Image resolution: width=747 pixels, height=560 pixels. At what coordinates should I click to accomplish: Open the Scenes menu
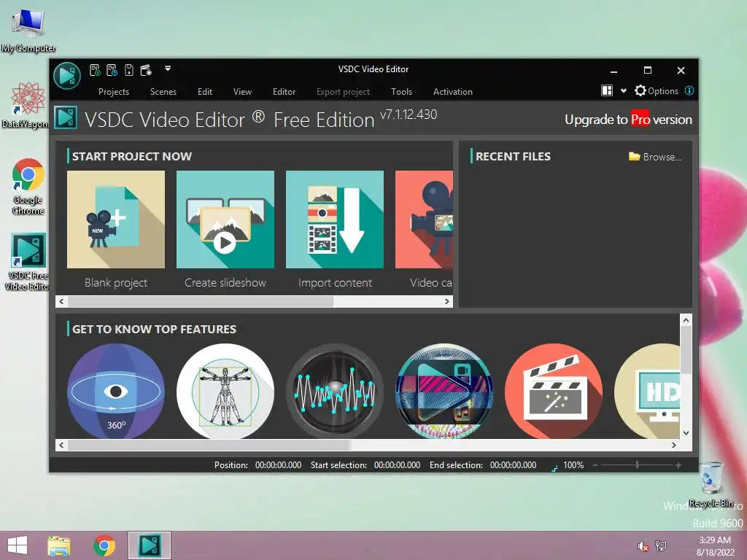coord(163,91)
